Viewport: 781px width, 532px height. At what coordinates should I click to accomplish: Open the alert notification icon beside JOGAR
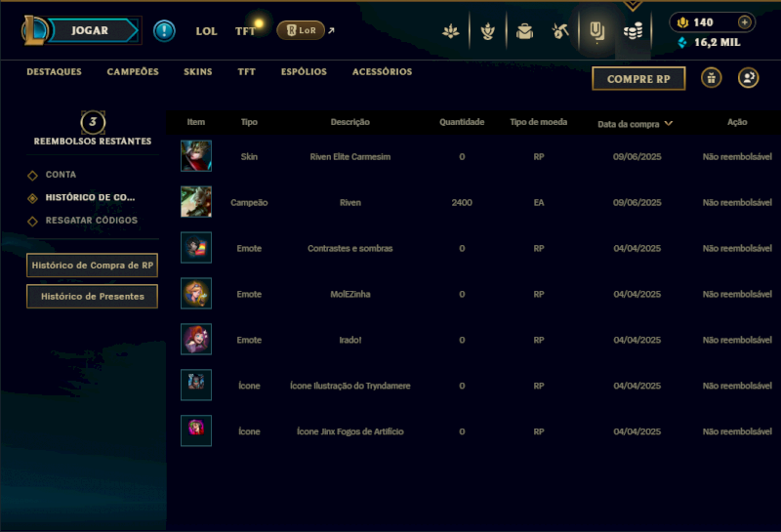pyautogui.click(x=164, y=31)
